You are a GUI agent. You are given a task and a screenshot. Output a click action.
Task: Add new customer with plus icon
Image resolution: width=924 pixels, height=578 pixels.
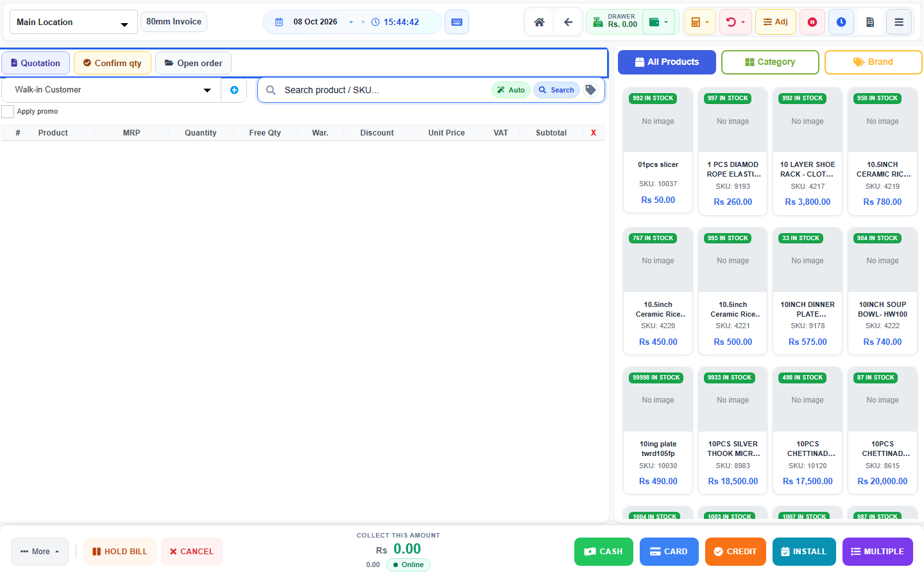(x=234, y=90)
